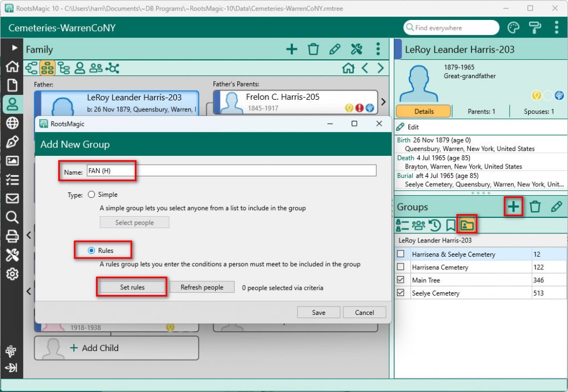The image size is (568, 392).
Task: Open the Settings gear in sidebar
Action: coord(12,274)
